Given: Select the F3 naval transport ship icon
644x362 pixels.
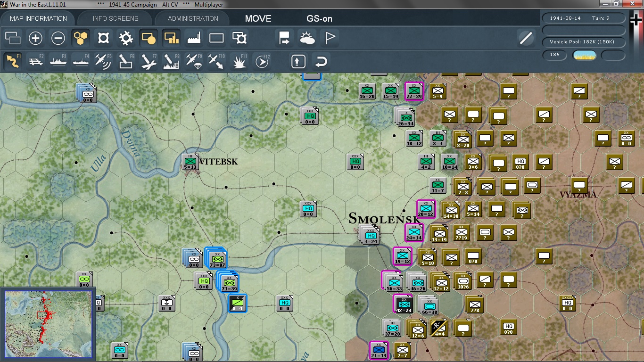Looking at the screenshot, I should pos(58,61).
